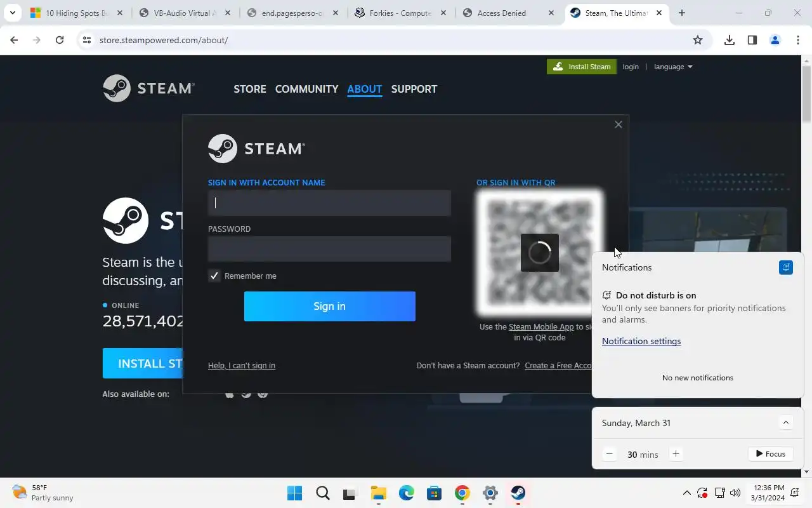The height and width of the screenshot is (508, 812).
Task: Open the STORE menu
Action: coord(250,89)
